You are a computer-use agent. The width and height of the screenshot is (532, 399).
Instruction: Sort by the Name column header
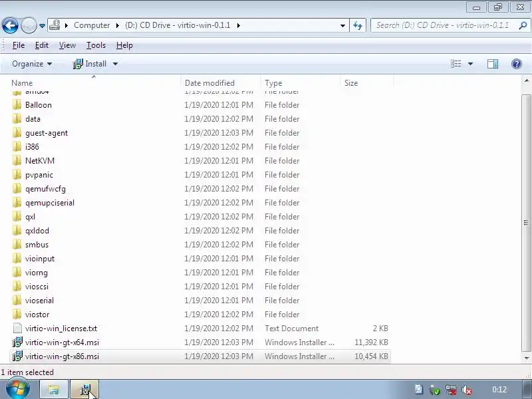coord(22,82)
